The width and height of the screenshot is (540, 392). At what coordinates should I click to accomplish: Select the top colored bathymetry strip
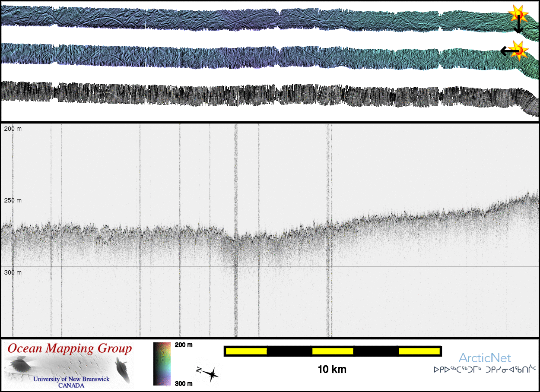pos(259,18)
